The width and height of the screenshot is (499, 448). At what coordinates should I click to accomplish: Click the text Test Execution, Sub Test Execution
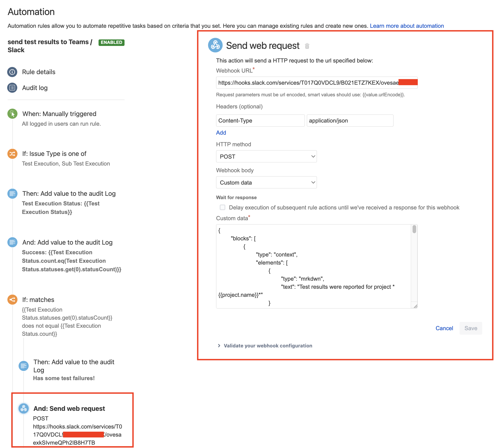(x=66, y=164)
